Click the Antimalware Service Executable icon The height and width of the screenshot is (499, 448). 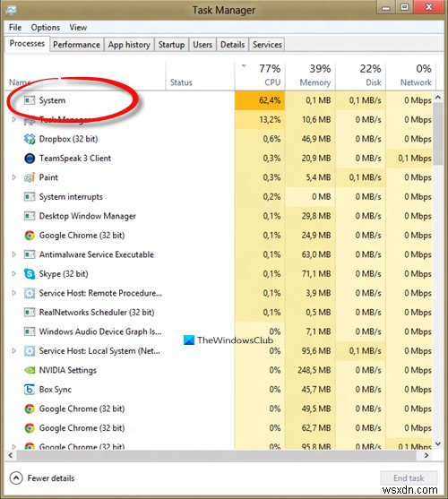coord(30,254)
